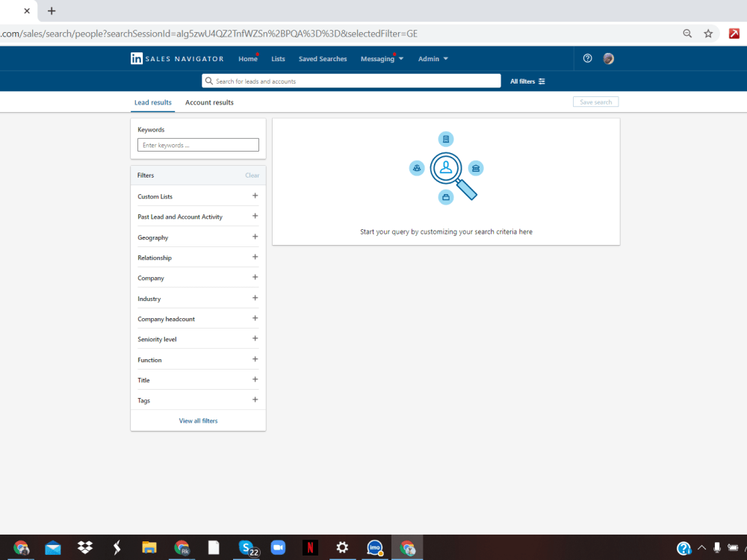747x560 pixels.
Task: Switch to Account results tab
Action: [x=209, y=102]
